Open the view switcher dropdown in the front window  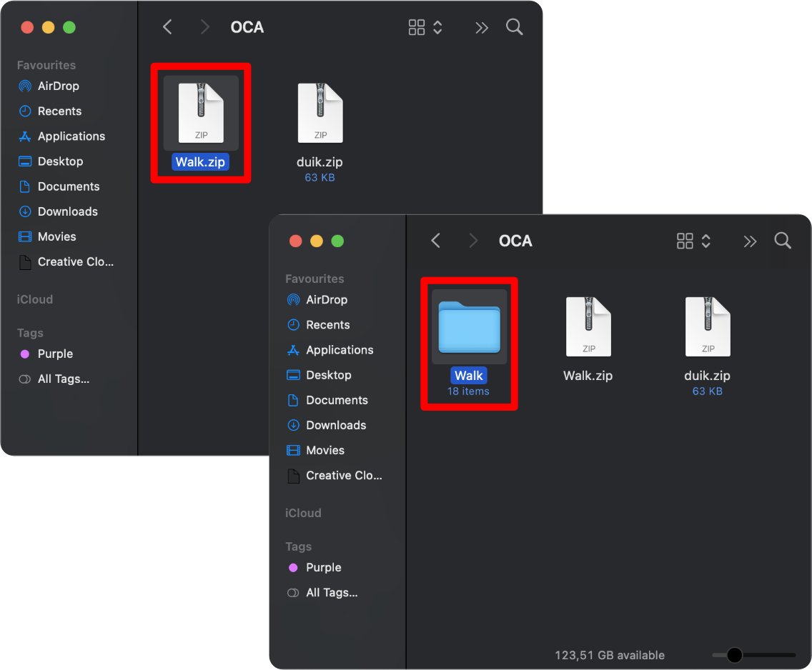point(693,241)
